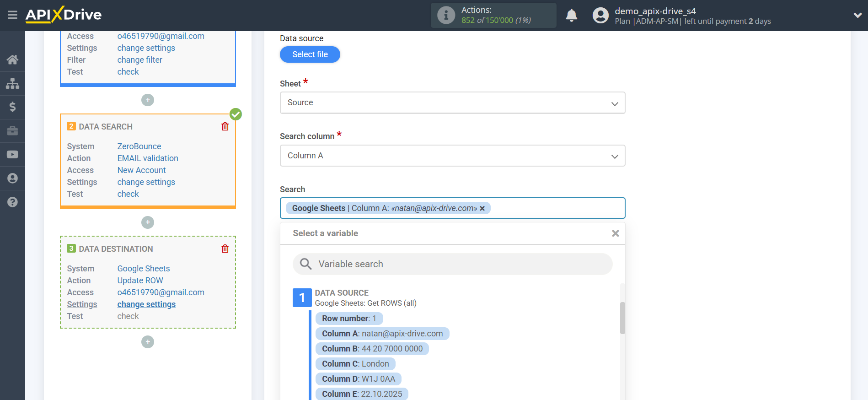Select the Column E: 22.10.2025 variable
The image size is (868, 400).
[362, 394]
